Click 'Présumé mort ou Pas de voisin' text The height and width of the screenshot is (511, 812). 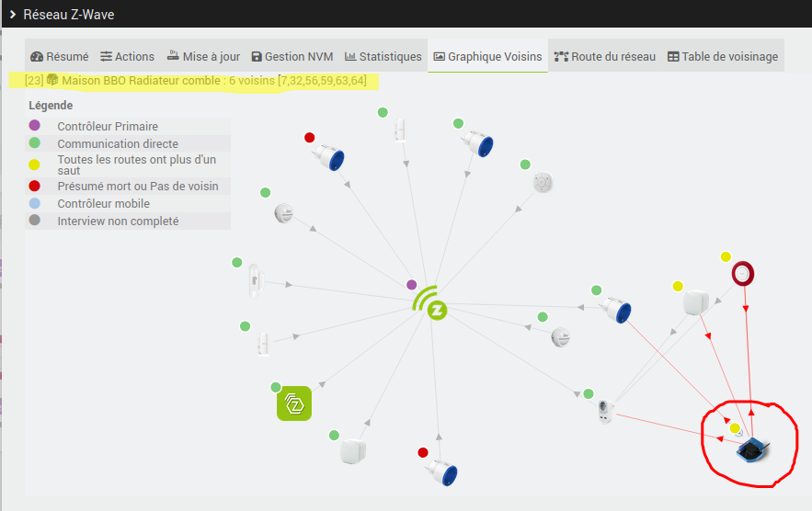tap(138, 187)
